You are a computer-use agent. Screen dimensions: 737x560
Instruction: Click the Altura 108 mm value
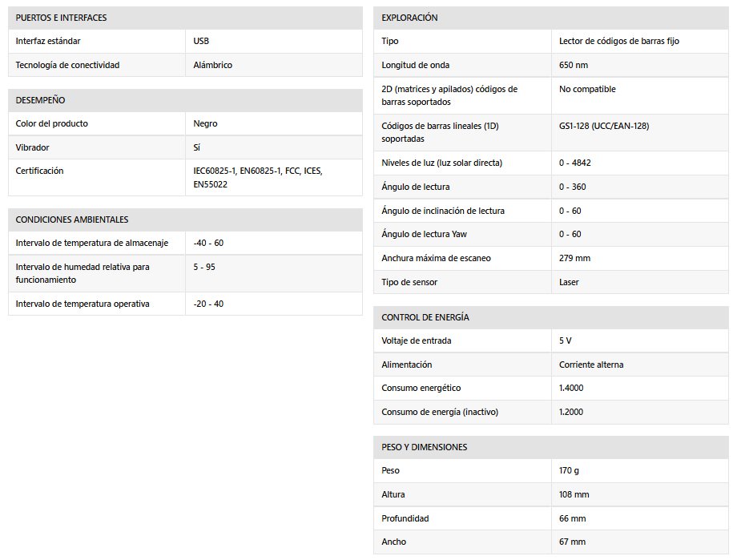tap(574, 494)
